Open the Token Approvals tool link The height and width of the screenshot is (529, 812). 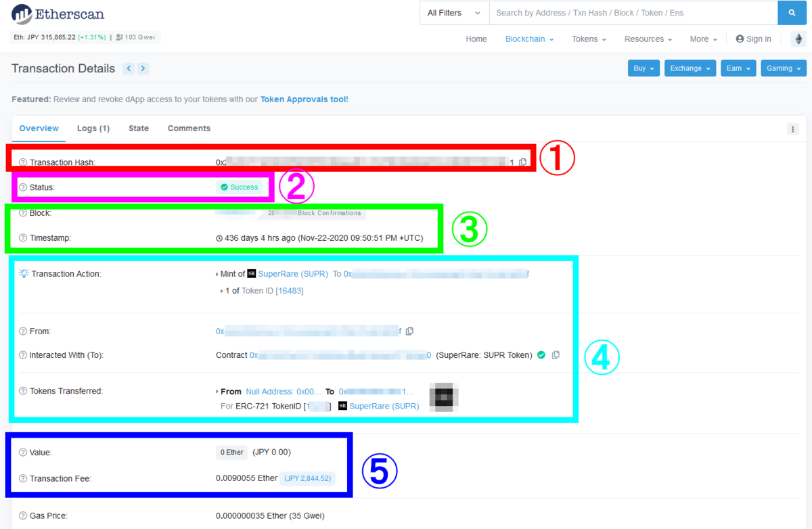point(304,99)
